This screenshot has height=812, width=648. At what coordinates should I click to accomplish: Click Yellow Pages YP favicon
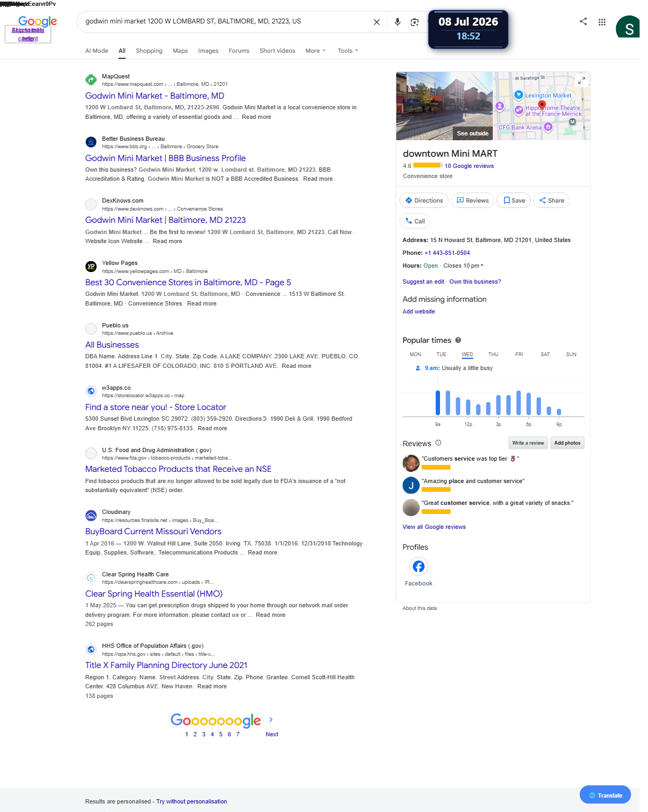coord(91,266)
